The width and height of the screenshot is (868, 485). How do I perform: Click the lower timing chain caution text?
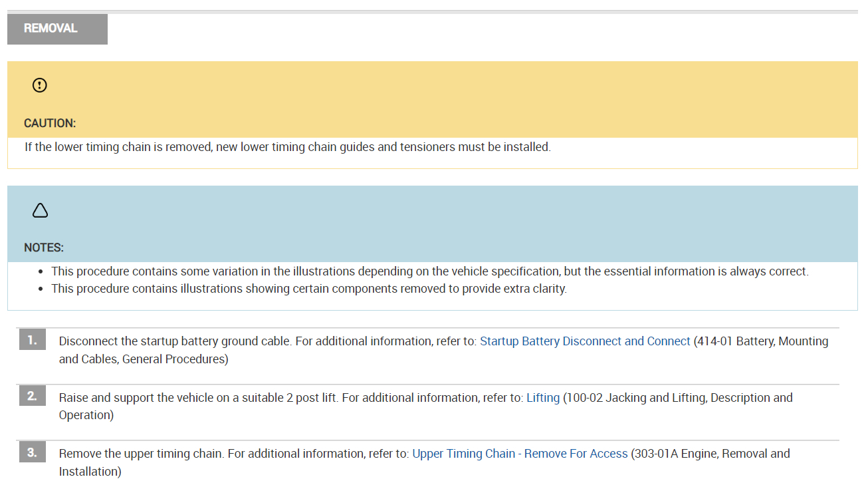(287, 147)
